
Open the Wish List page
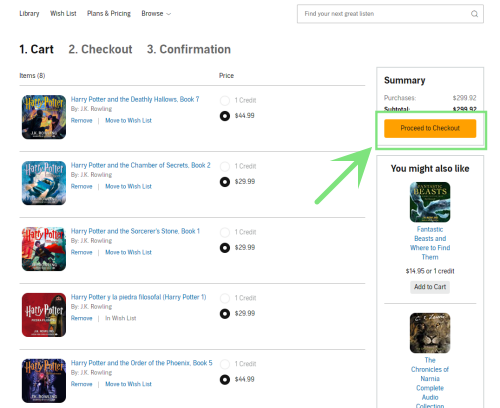(x=63, y=14)
